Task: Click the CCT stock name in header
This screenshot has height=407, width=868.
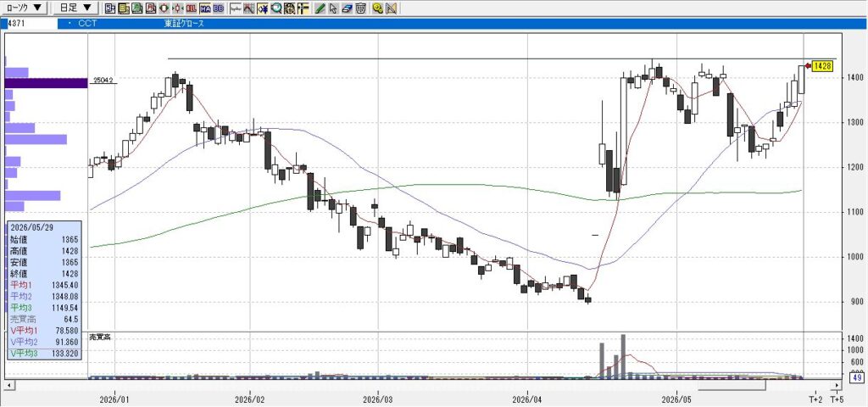Action: tap(87, 24)
